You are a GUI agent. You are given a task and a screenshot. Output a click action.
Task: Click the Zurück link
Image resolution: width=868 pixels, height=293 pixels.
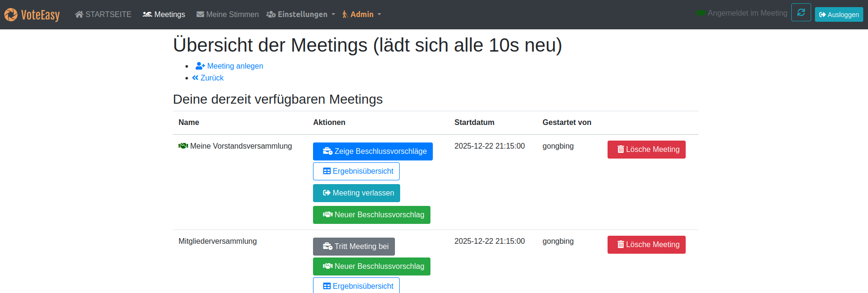click(x=207, y=78)
